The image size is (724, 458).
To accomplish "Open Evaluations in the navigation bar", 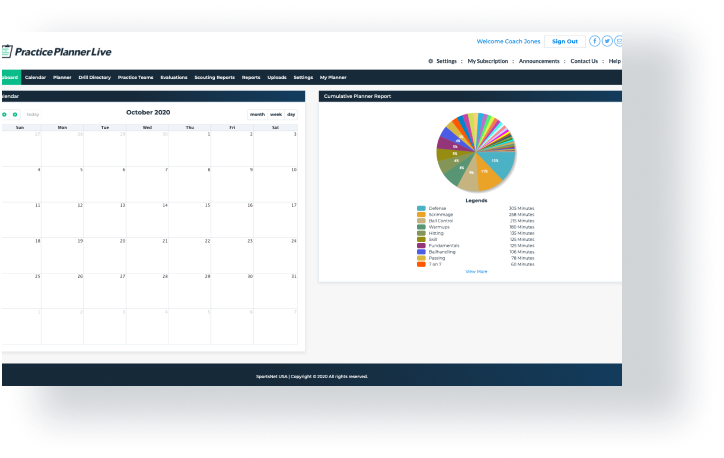I will pos(174,77).
